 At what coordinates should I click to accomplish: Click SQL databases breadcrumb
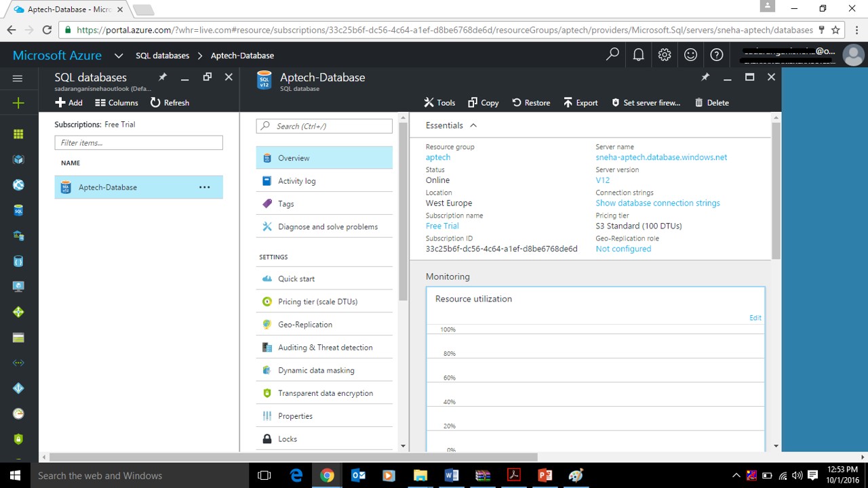click(x=162, y=56)
